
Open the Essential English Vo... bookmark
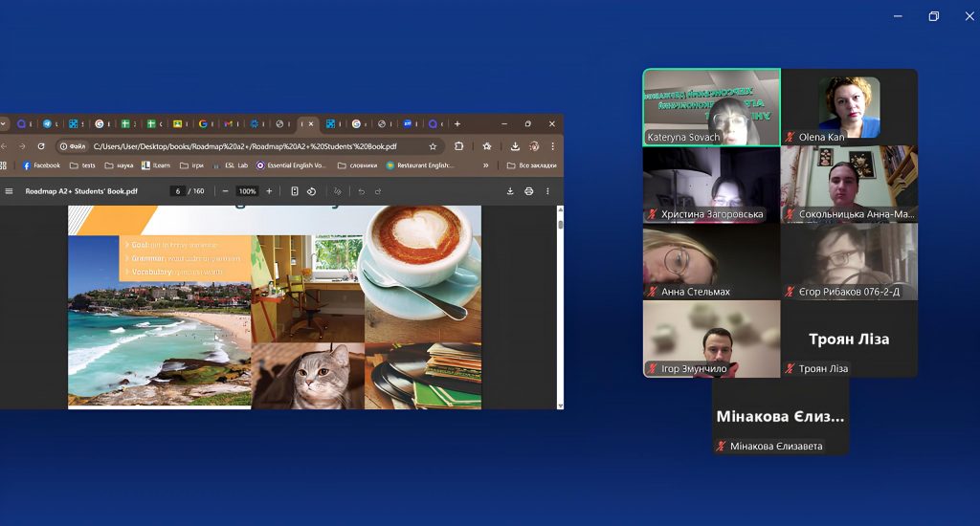(x=290, y=165)
